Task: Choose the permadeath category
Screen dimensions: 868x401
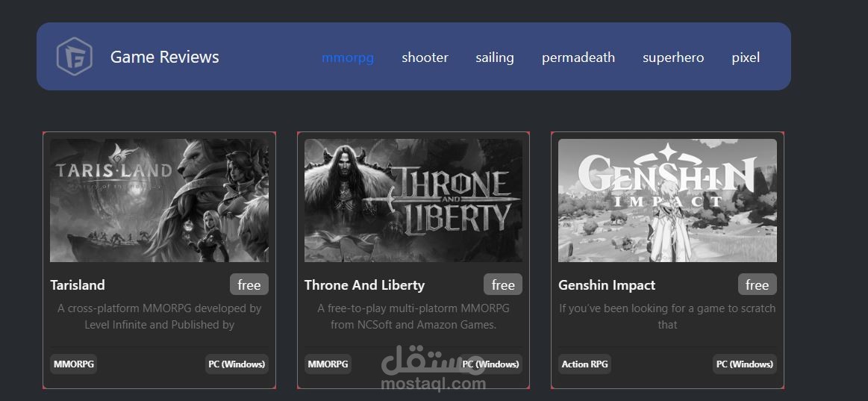Action: pyautogui.click(x=578, y=57)
